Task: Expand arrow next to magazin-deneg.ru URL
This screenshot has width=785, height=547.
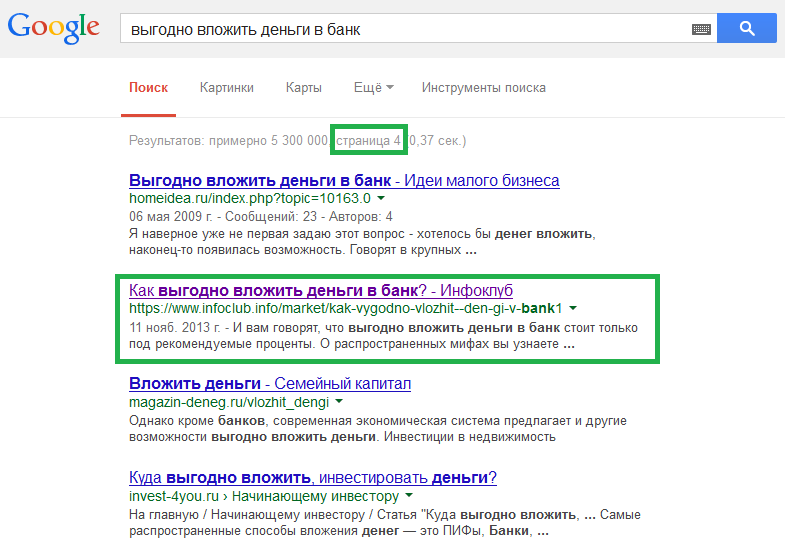Action: pyautogui.click(x=339, y=401)
